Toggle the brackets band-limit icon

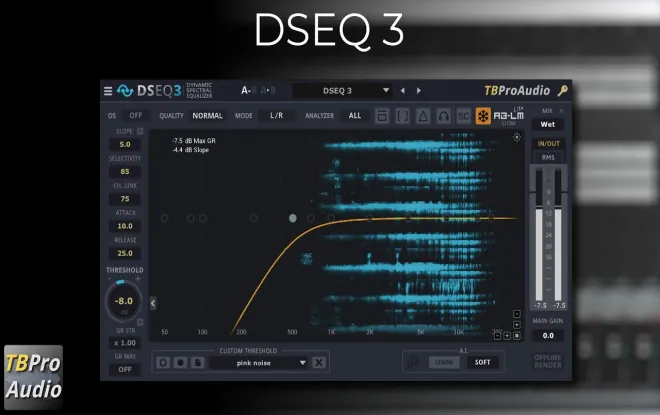coord(402,116)
